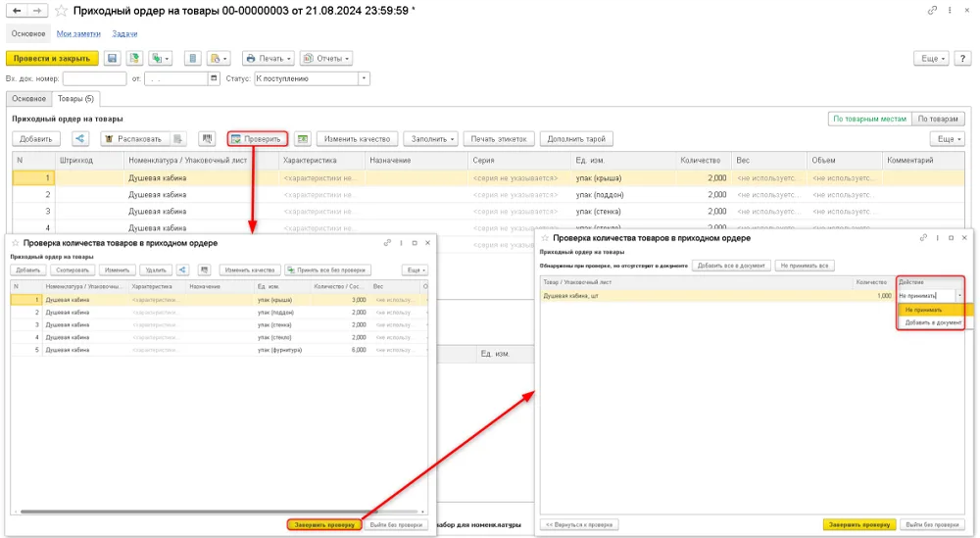The image size is (980, 538).
Task: Expand Действие combo box arrow
Action: (x=959, y=296)
